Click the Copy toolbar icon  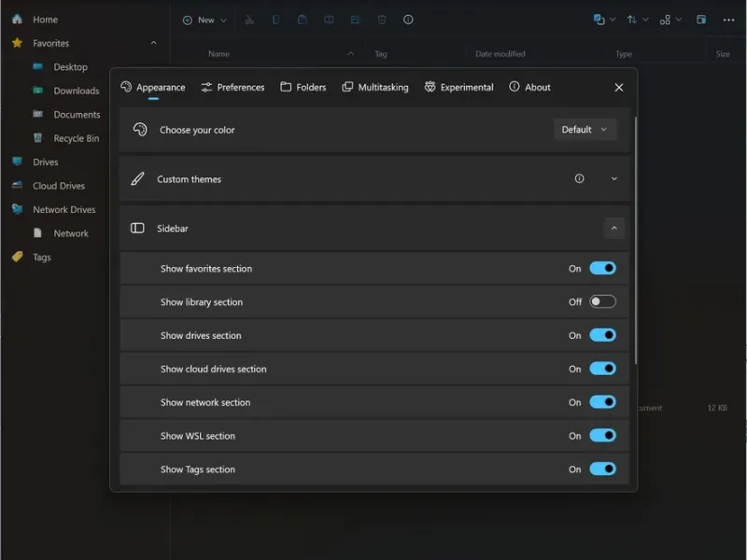[275, 20]
